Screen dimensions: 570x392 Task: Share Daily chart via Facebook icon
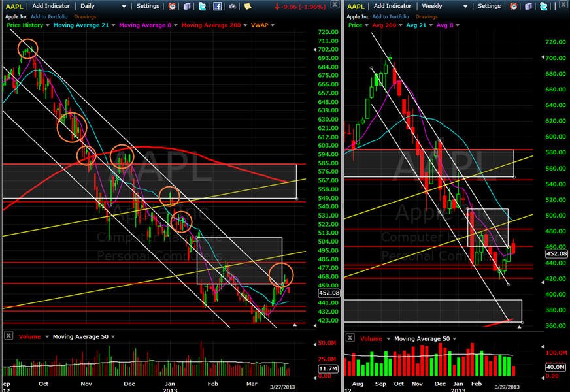point(218,6)
